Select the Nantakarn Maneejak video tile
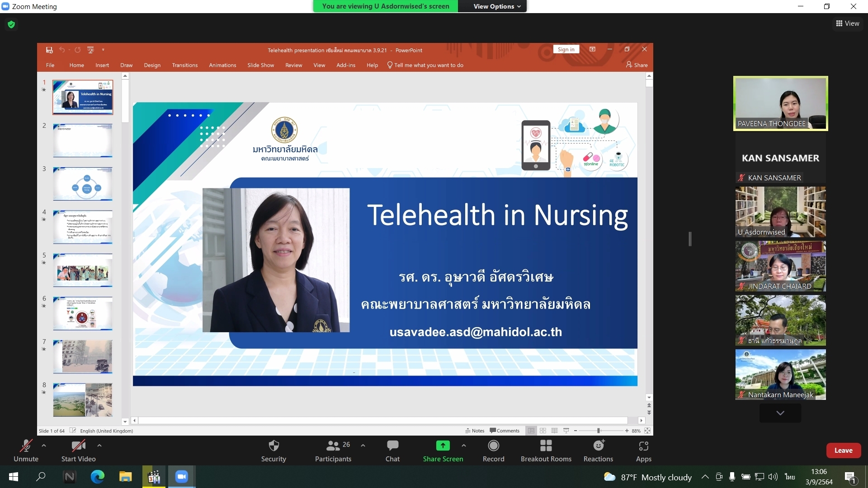 (x=780, y=375)
